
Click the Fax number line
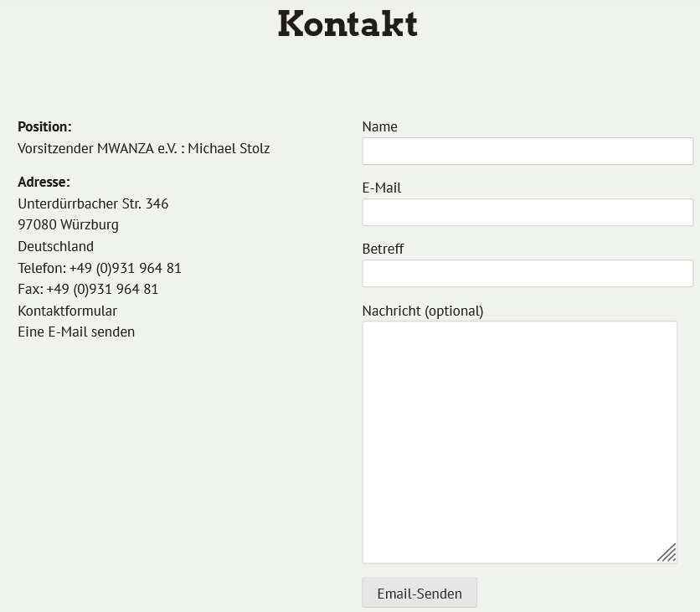click(x=88, y=290)
